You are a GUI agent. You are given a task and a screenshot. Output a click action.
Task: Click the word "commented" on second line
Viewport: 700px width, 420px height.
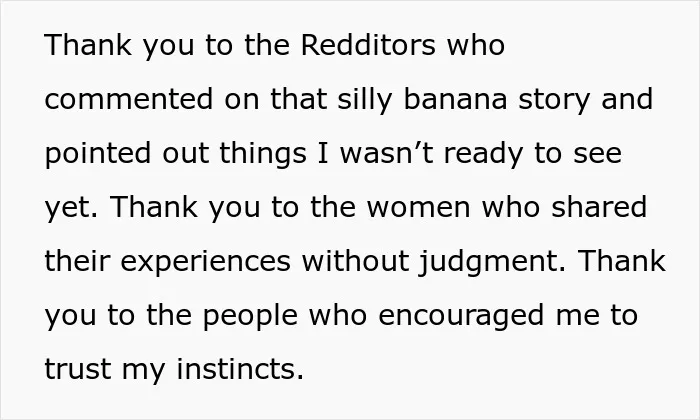pyautogui.click(x=129, y=99)
